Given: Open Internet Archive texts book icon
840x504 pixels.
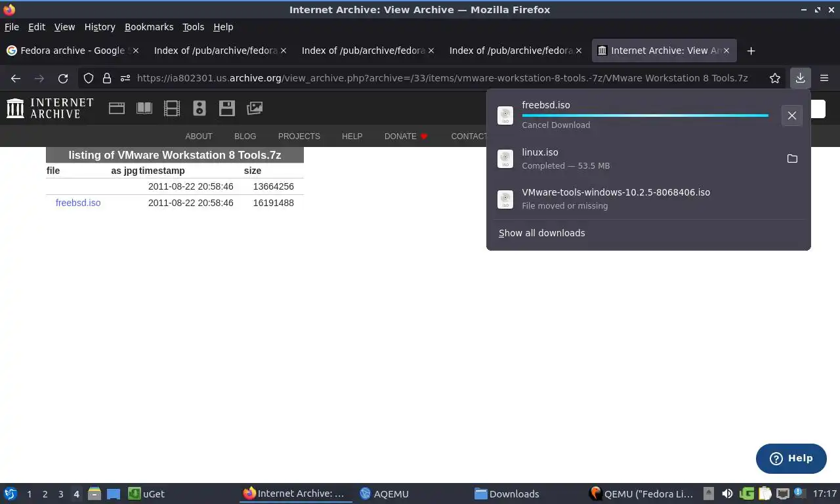Looking at the screenshot, I should coord(144,108).
